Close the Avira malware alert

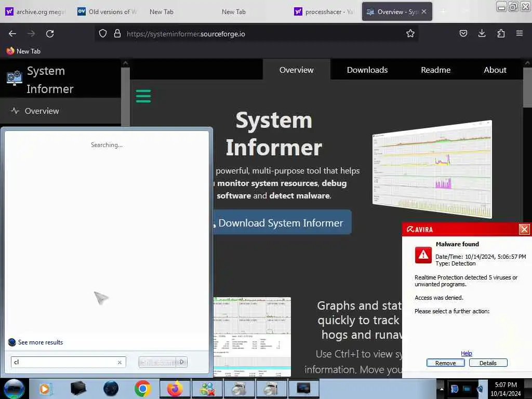pos(524,229)
